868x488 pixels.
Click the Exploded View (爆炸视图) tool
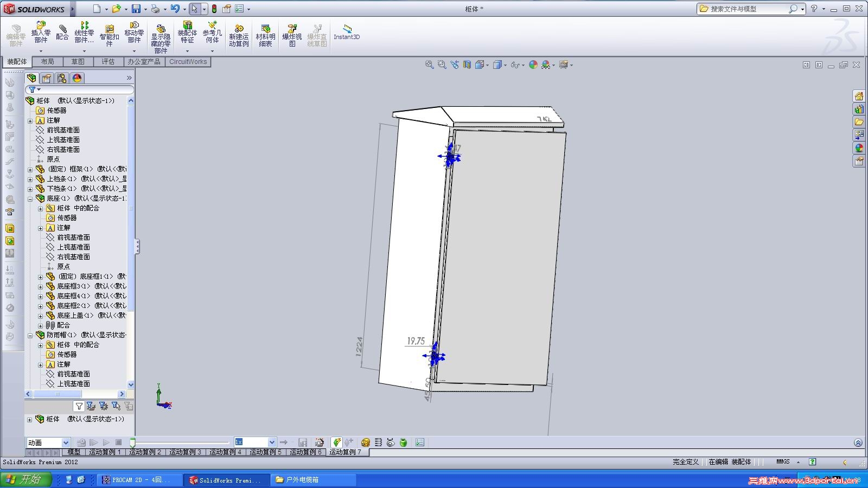(x=292, y=36)
